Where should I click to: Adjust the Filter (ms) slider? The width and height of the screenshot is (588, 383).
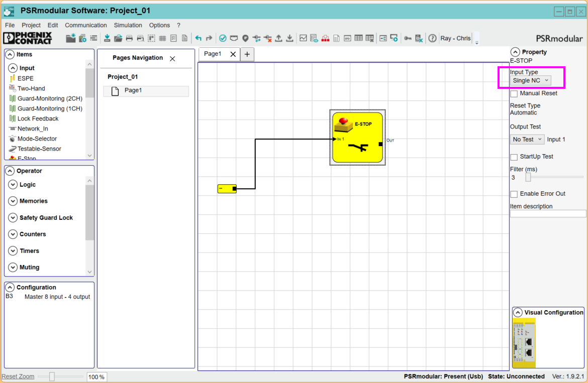click(x=528, y=178)
